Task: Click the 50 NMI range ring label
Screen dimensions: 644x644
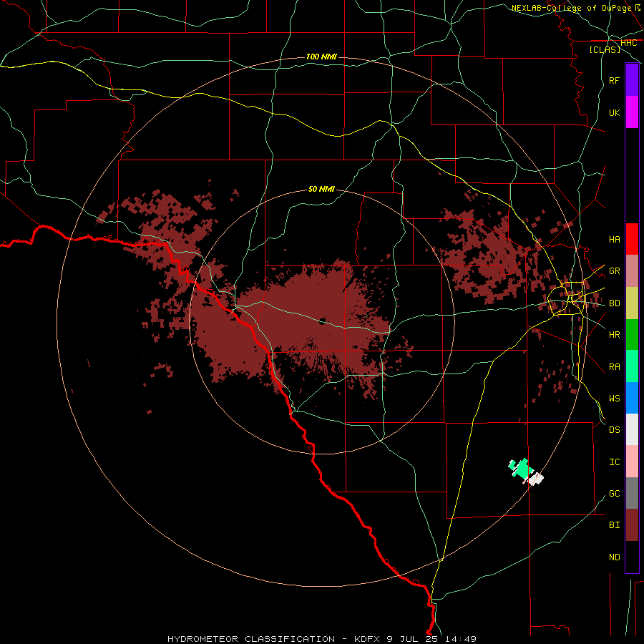Action: point(321,189)
